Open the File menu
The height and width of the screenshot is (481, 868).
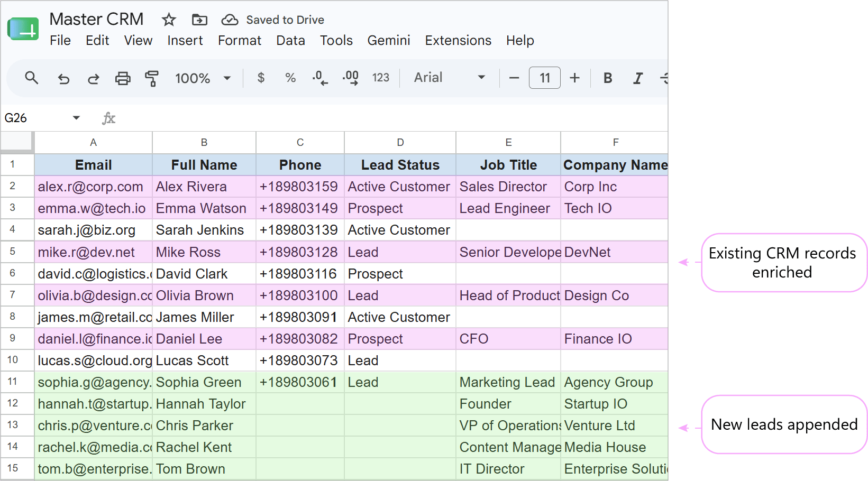[60, 41]
